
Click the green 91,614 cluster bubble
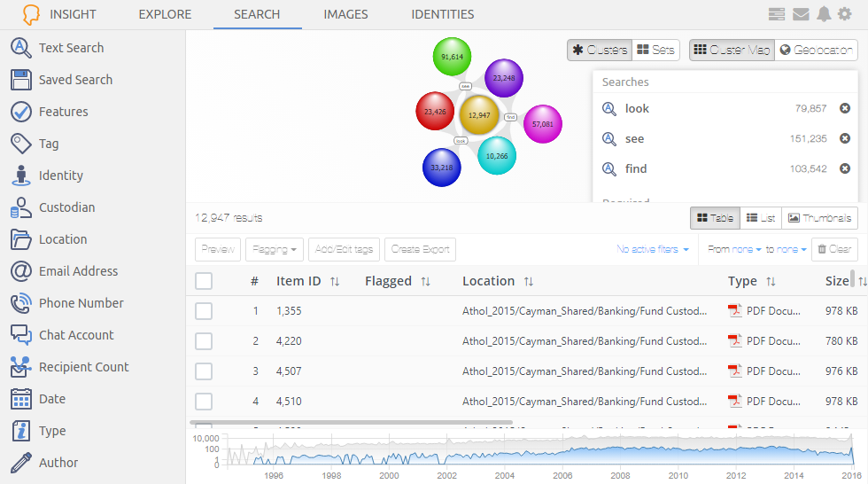[452, 57]
